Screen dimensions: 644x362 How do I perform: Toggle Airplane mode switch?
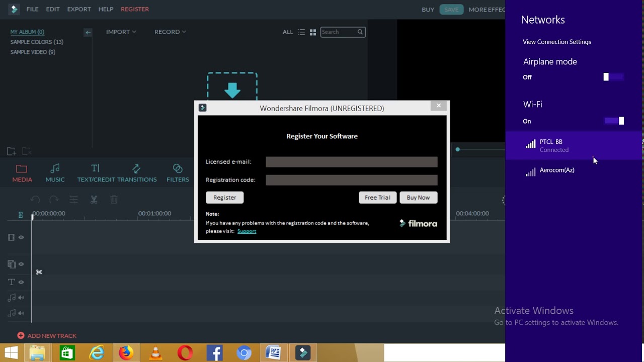[x=613, y=77]
